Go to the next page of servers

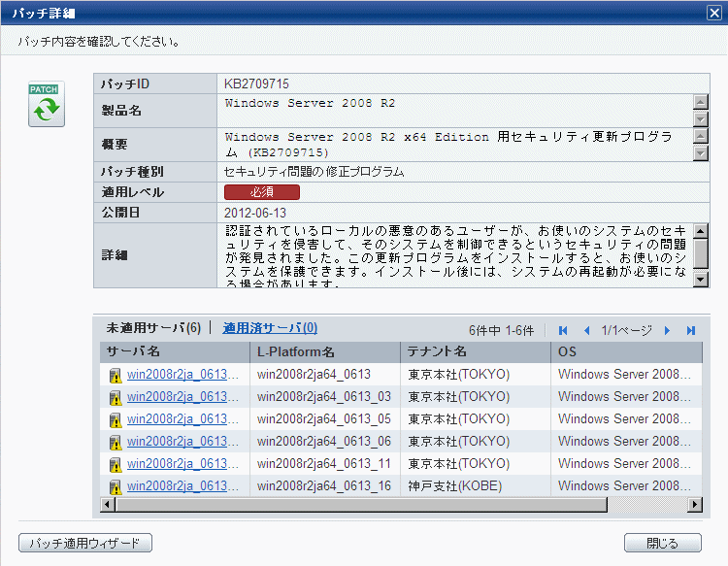[x=667, y=331]
